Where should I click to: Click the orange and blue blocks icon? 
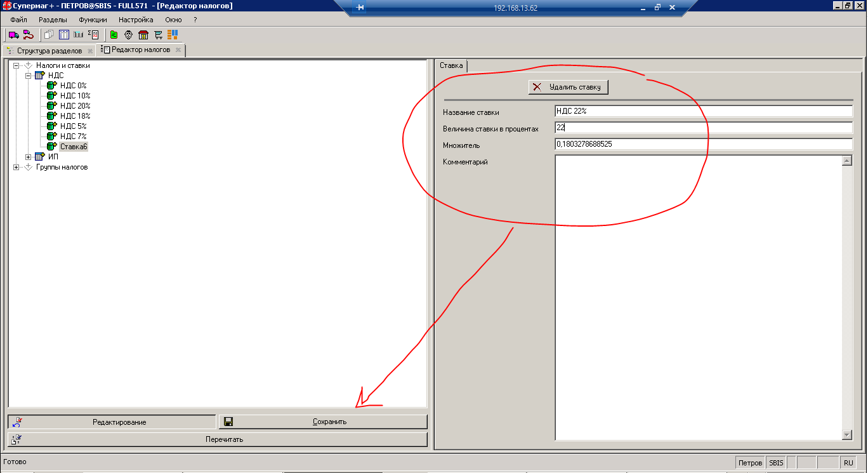173,35
